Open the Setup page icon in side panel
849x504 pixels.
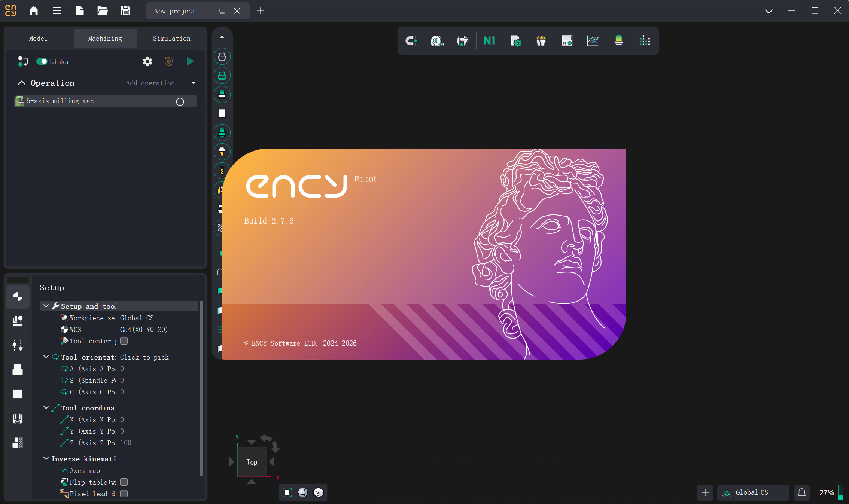click(x=18, y=297)
